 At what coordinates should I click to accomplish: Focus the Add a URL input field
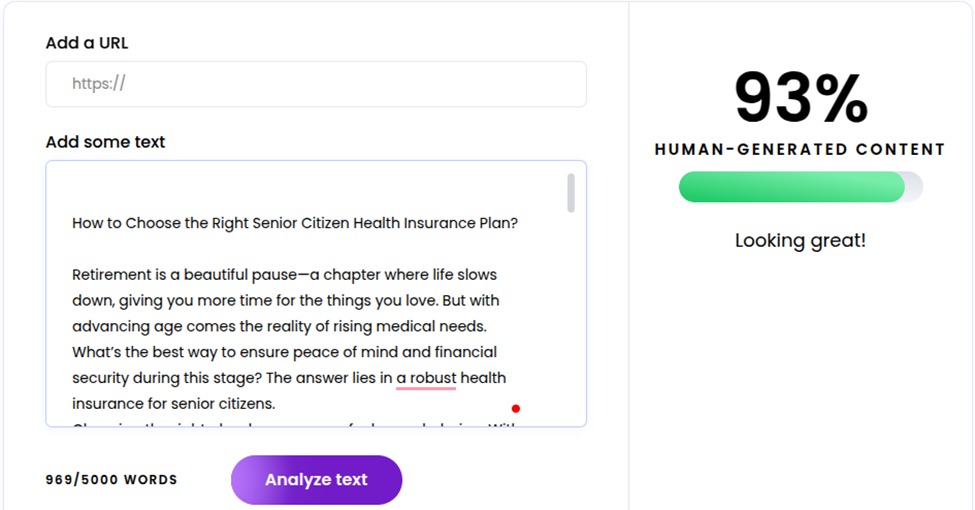pos(316,84)
